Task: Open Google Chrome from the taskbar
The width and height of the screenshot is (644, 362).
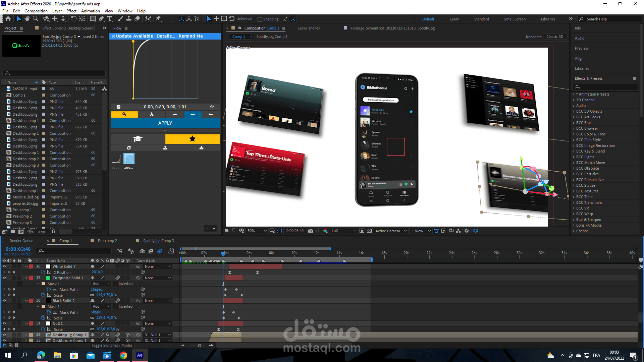Action: coord(123,355)
